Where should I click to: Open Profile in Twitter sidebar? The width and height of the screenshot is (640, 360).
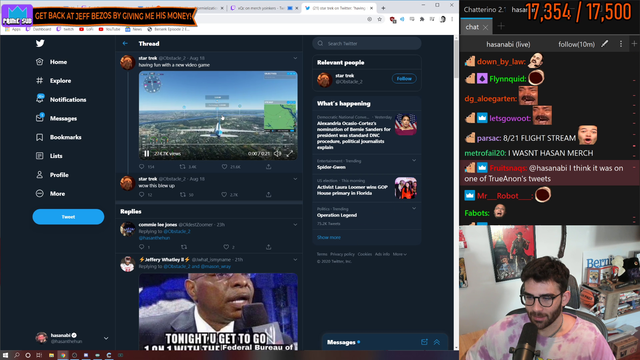[x=51, y=175]
